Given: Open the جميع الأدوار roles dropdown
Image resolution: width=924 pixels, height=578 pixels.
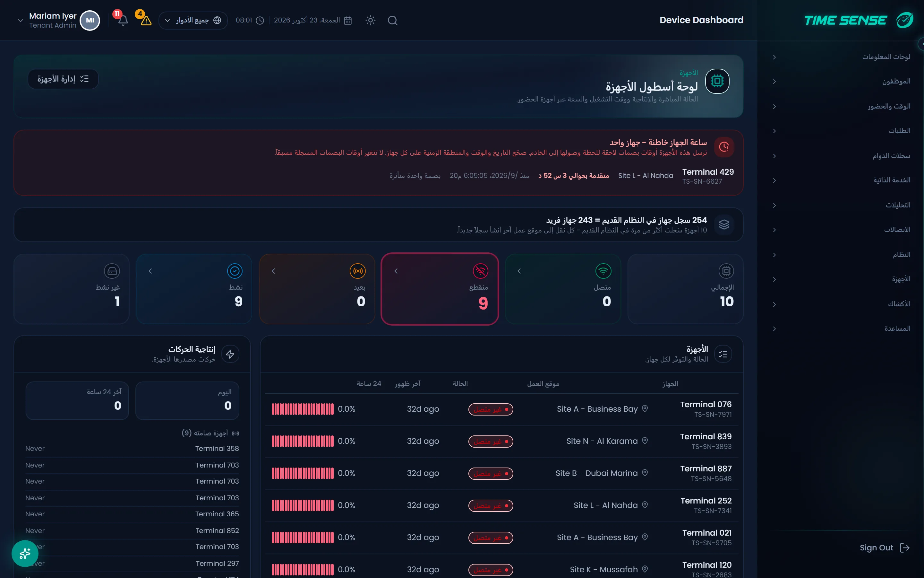Looking at the screenshot, I should click(x=193, y=20).
